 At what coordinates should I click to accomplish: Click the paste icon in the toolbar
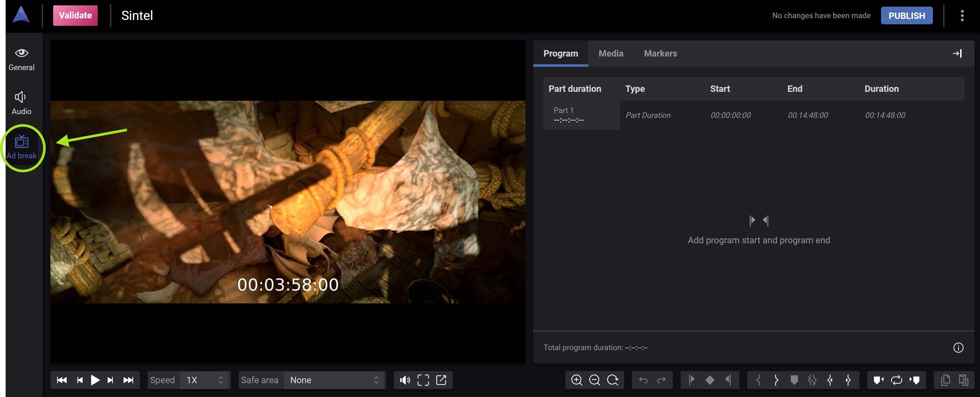963,380
